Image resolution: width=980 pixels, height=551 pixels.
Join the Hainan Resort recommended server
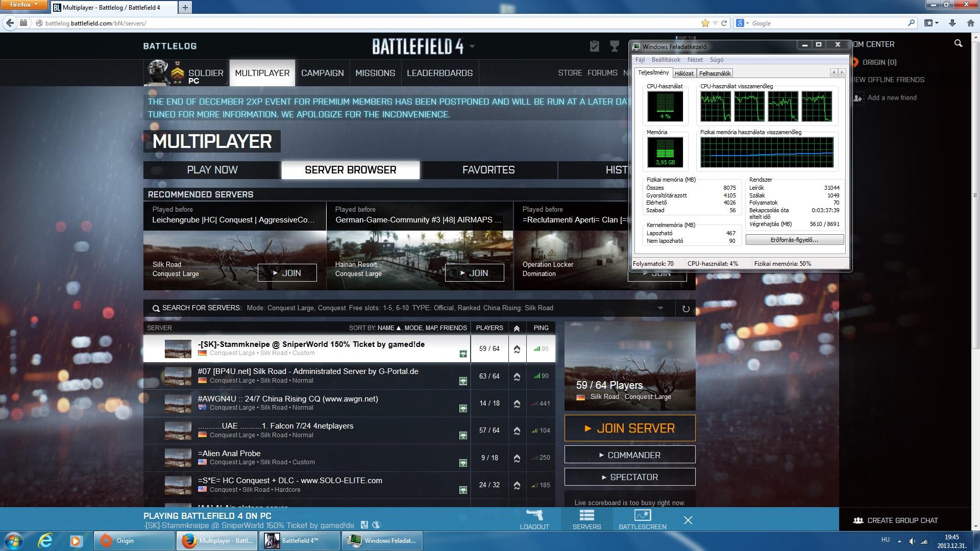coord(474,273)
